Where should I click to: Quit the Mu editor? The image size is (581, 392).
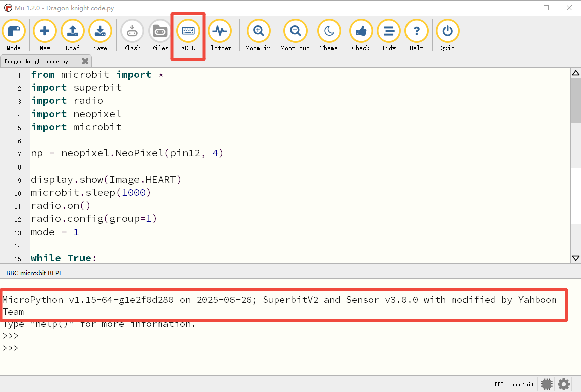click(x=448, y=36)
